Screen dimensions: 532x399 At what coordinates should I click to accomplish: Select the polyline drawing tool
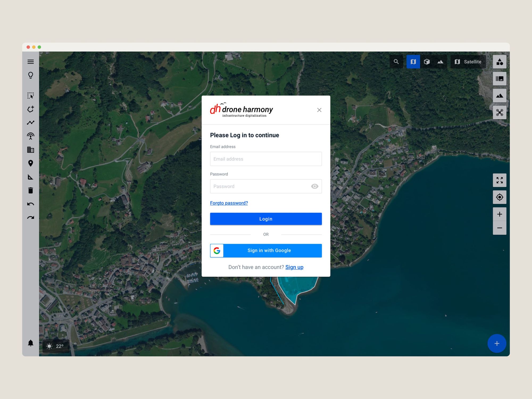click(31, 123)
